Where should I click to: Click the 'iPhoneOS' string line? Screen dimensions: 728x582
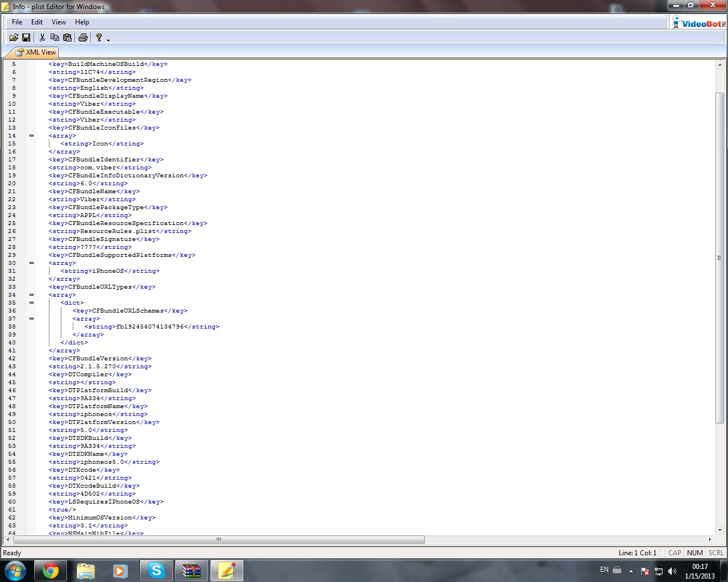point(110,271)
